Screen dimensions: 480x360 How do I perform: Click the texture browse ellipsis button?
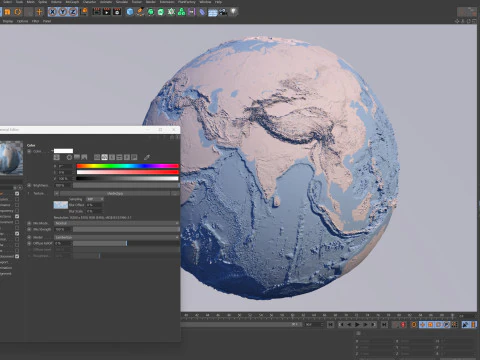click(x=175, y=193)
